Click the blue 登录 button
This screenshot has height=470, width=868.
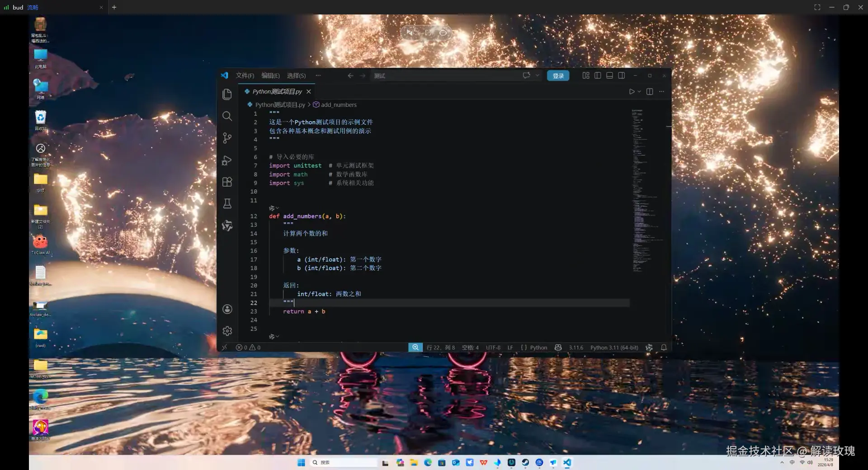tap(558, 75)
